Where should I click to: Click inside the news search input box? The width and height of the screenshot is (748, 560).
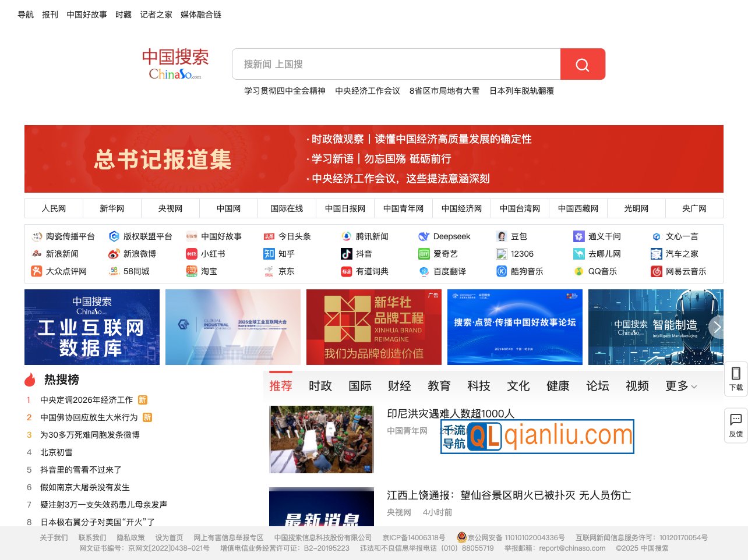tap(396, 64)
